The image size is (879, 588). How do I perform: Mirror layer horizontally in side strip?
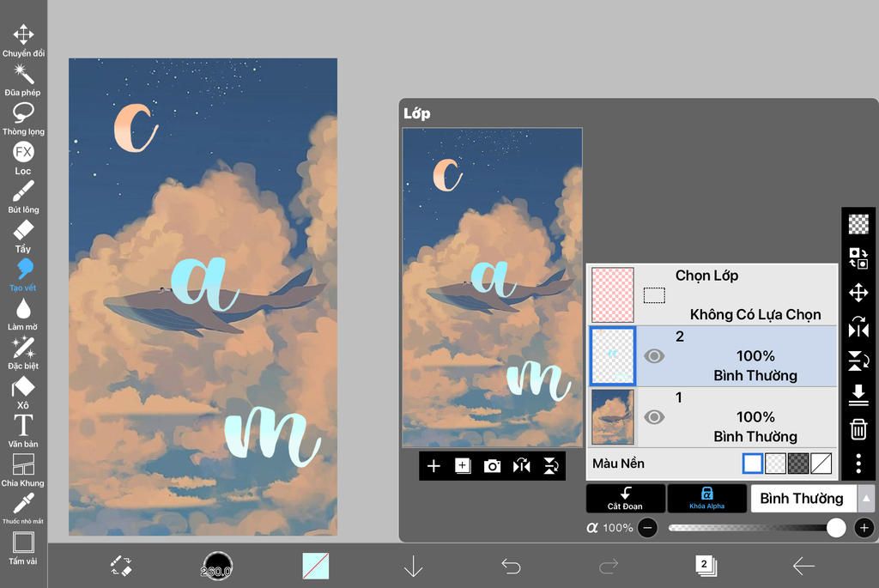[858, 327]
